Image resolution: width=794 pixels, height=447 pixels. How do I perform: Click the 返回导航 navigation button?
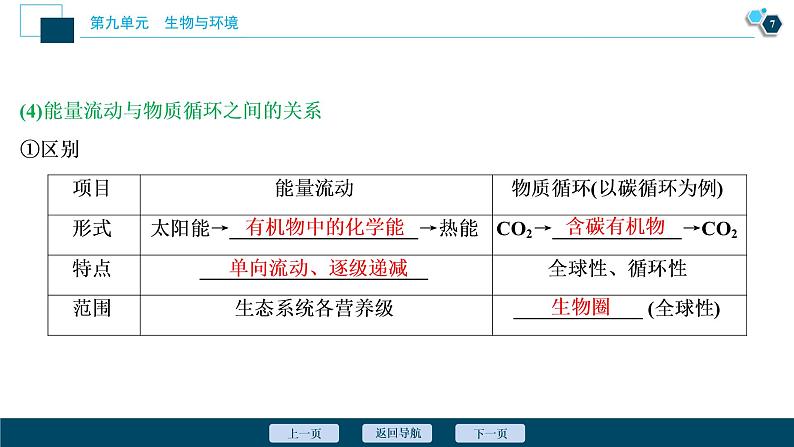point(397,433)
